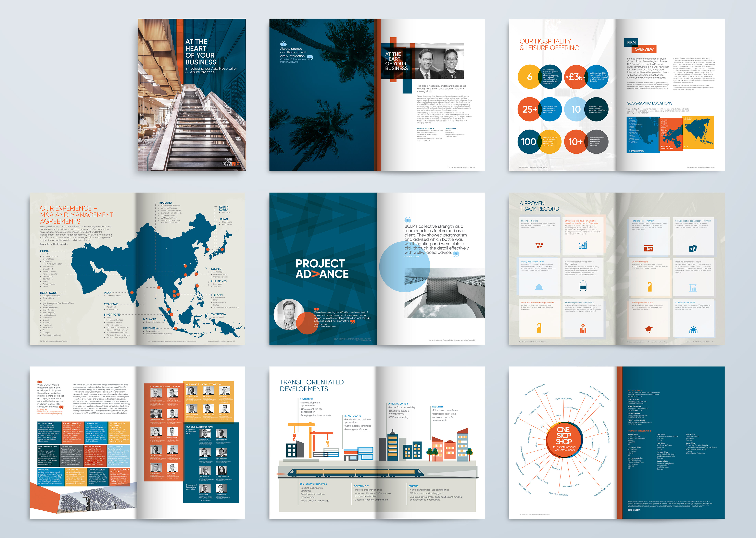Viewport: 756px width, 538px height.
Task: Click the five red stars icon
Action: (x=539, y=245)
